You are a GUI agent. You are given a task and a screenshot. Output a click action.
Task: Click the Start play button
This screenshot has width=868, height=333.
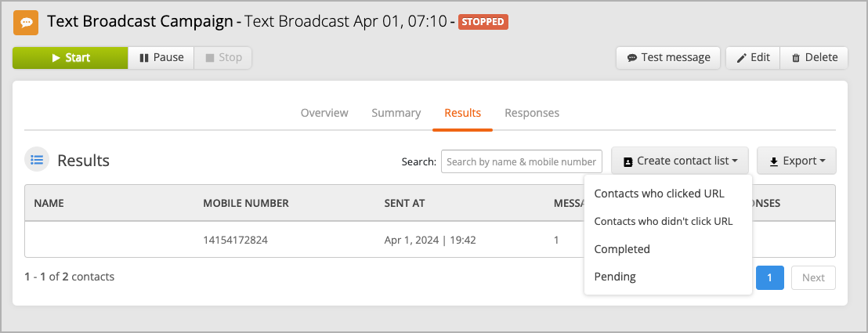point(71,58)
